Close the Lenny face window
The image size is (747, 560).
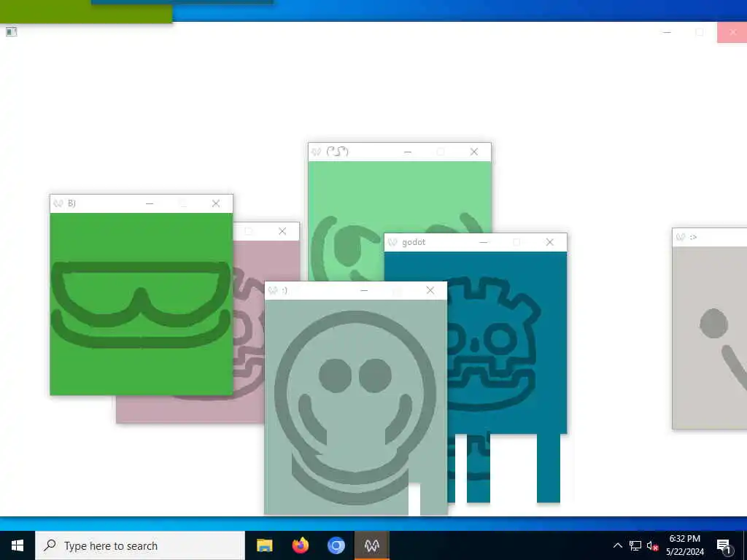474,152
